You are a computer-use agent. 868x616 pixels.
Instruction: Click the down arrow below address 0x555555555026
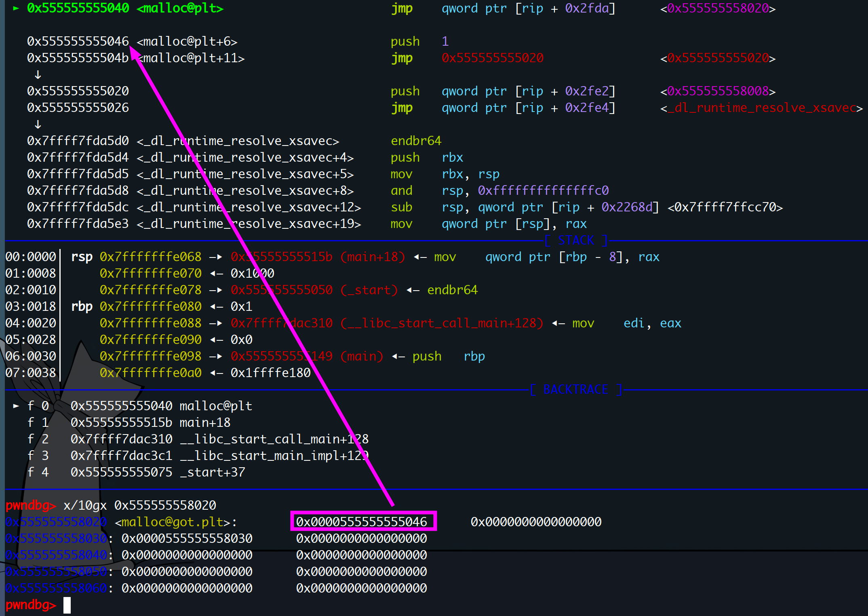[38, 124]
